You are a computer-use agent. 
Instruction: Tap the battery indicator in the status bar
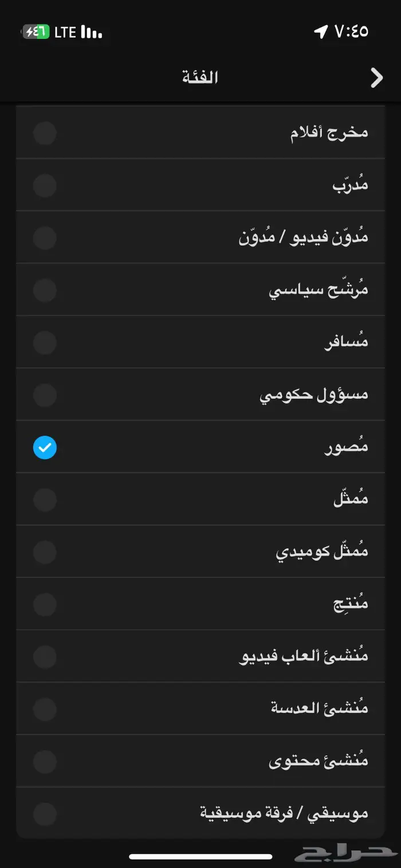click(x=34, y=33)
